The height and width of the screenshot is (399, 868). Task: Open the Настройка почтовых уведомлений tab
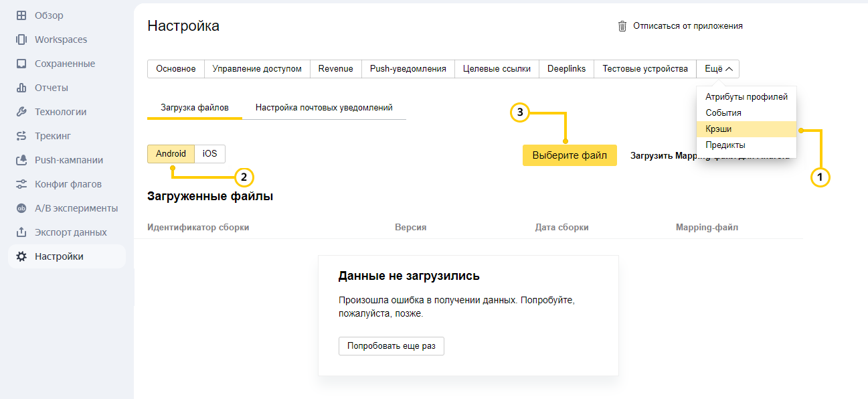324,108
